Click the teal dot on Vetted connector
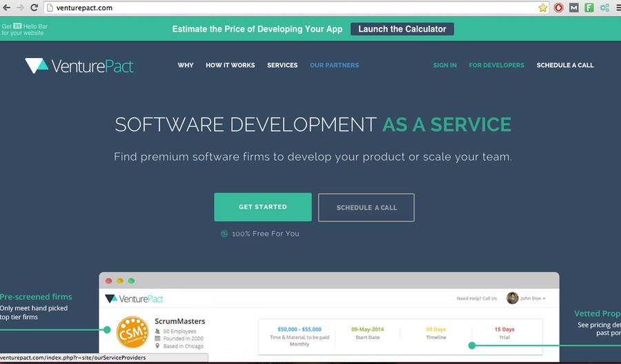The height and width of the screenshot is (364, 621). [x=472, y=345]
